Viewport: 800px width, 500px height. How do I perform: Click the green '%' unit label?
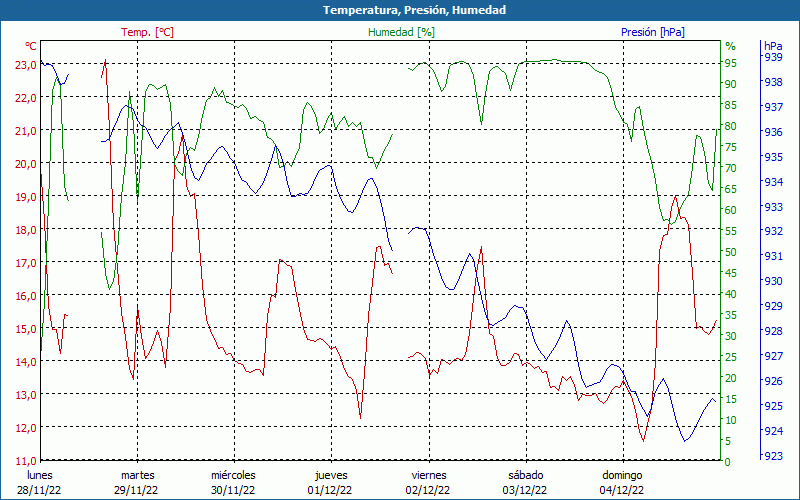[x=731, y=46]
